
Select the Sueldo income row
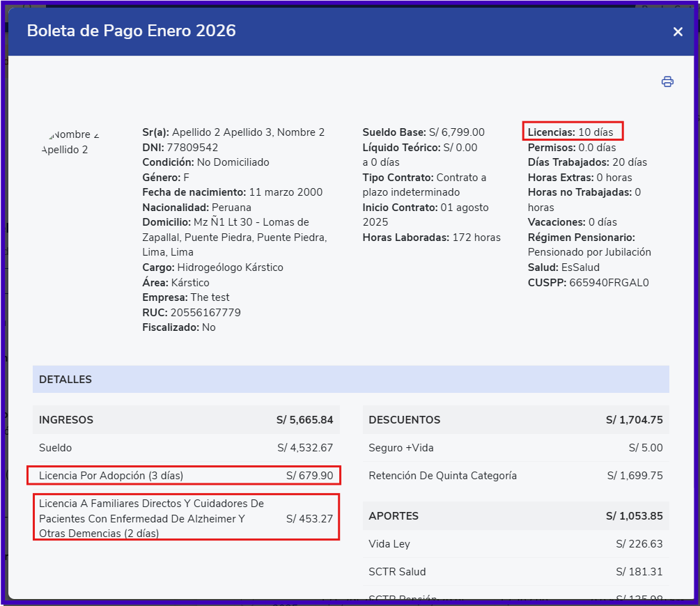click(x=186, y=448)
